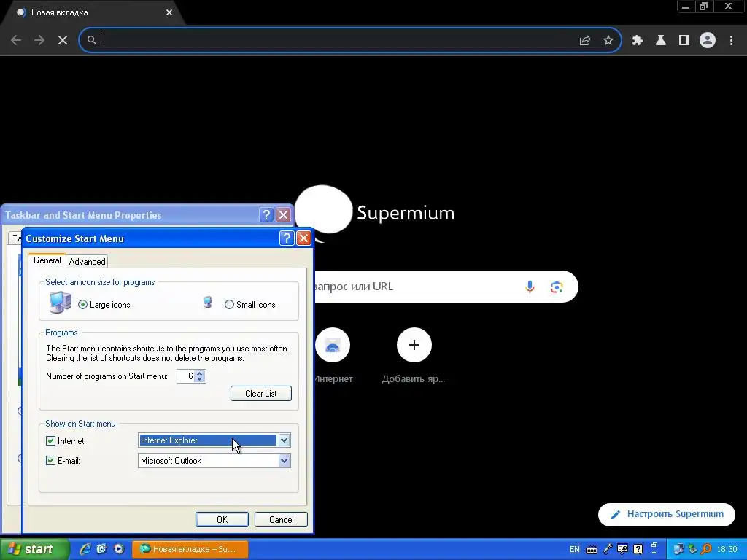
Task: Click the Новая вкладка browser tab
Action: click(93, 12)
